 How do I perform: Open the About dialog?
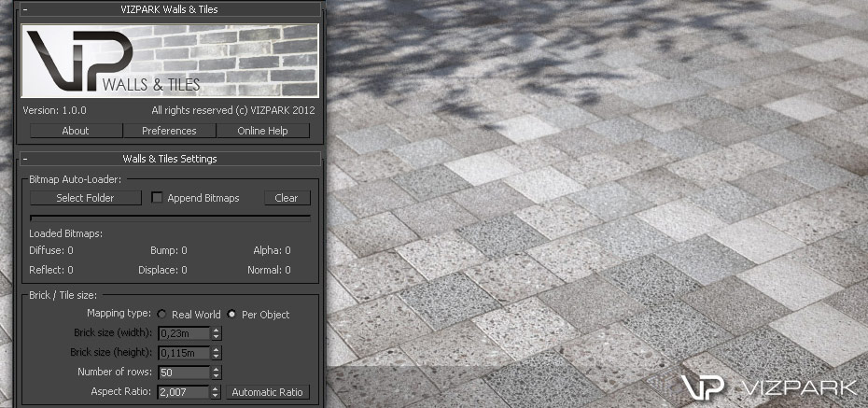(x=76, y=131)
